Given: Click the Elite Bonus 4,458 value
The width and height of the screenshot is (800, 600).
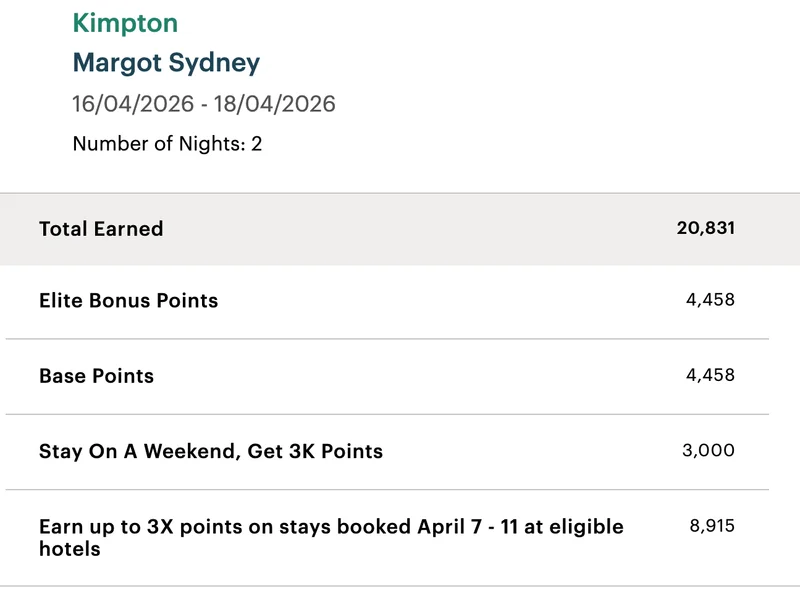Looking at the screenshot, I should pyautogui.click(x=710, y=299).
